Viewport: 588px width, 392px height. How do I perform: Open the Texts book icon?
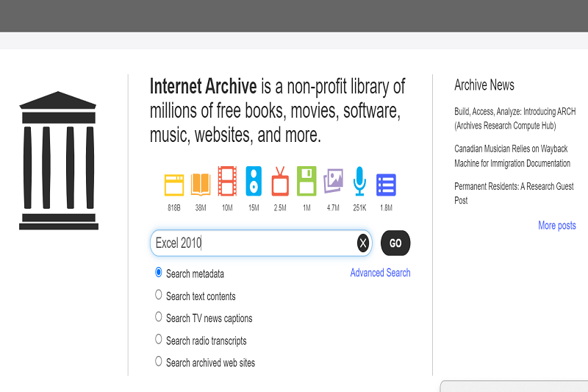(201, 184)
